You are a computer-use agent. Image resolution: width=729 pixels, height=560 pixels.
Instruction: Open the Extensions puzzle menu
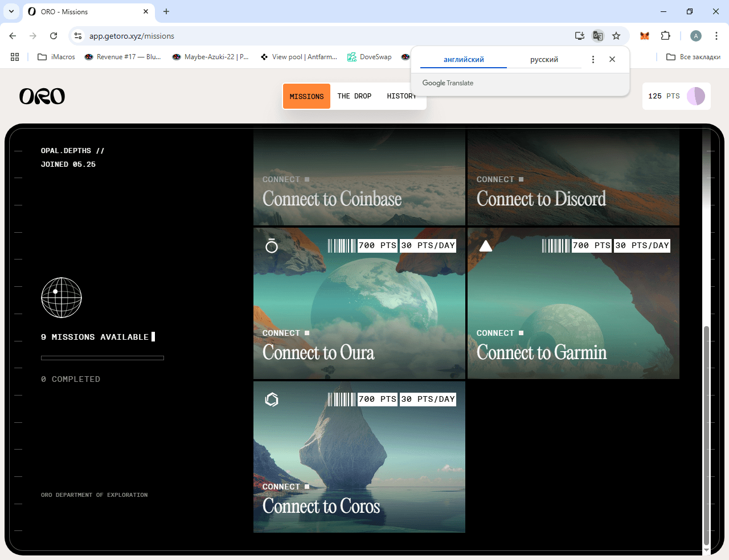click(x=665, y=36)
